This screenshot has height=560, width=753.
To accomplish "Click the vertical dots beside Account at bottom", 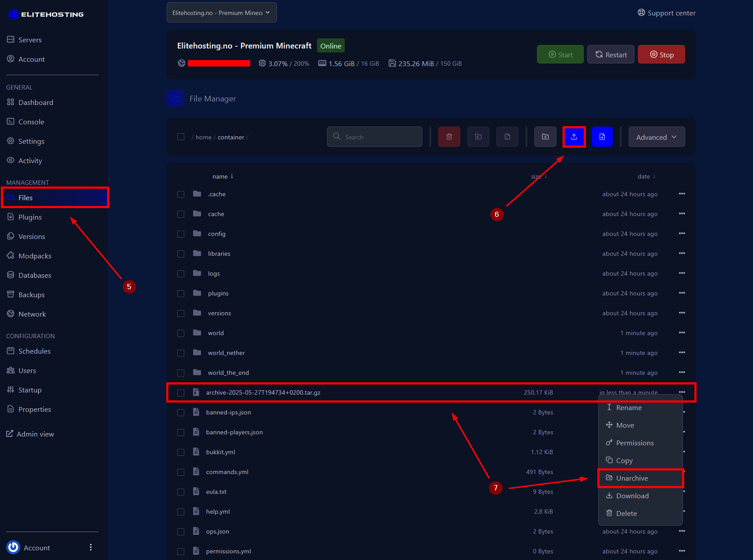I will [x=91, y=547].
